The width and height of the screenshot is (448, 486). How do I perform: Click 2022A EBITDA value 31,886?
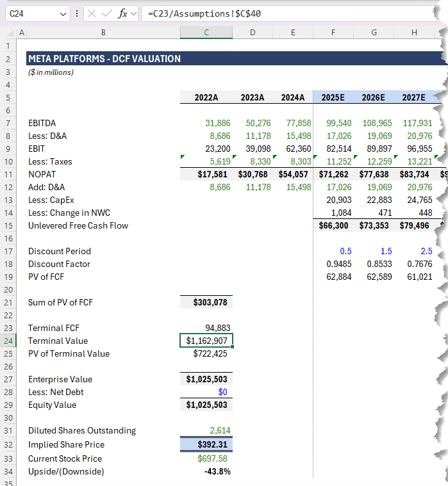pos(218,123)
